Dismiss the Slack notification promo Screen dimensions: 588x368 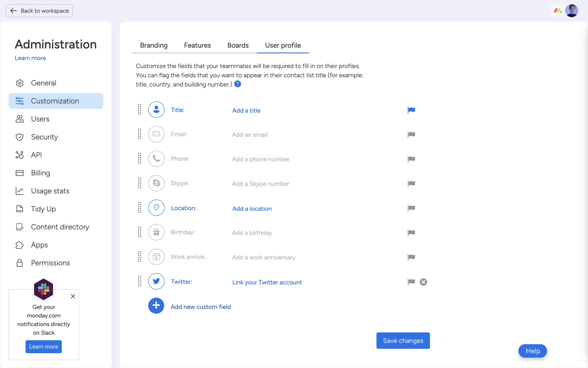click(x=73, y=296)
